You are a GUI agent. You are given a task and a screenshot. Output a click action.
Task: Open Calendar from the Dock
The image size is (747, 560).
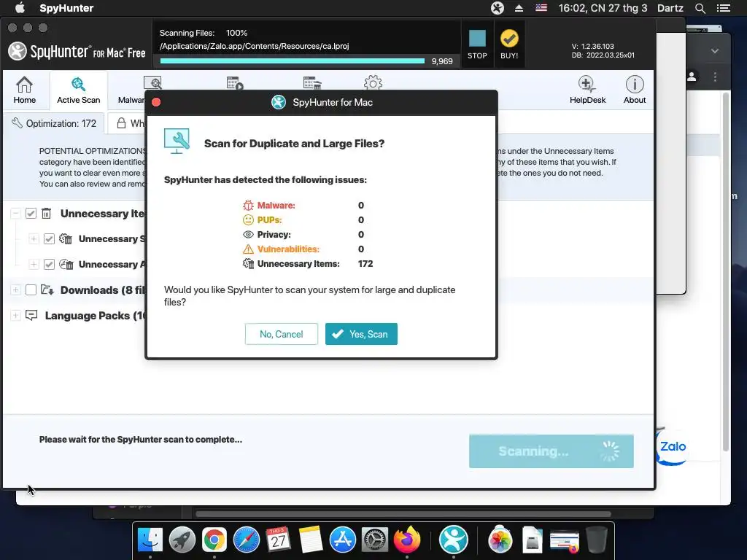pos(278,540)
